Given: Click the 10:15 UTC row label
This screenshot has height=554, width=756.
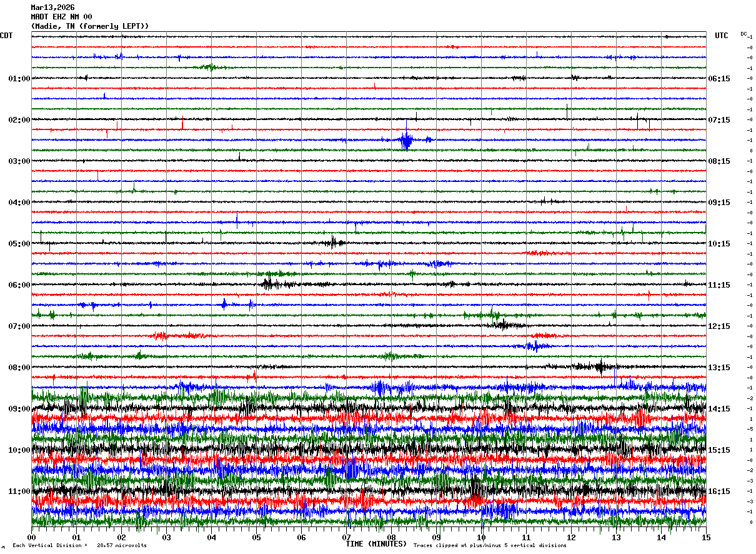Looking at the screenshot, I should (719, 244).
